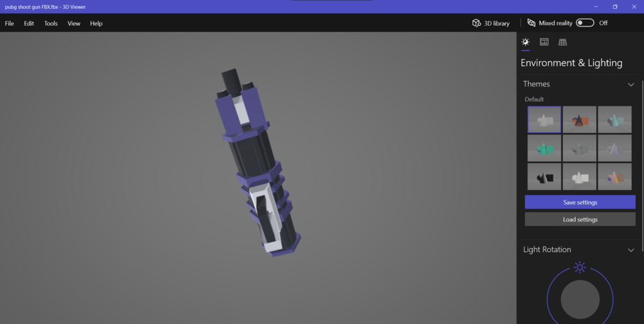Click the sun handle on light rotation dial
Screen dimensions: 644x324
[579, 268]
